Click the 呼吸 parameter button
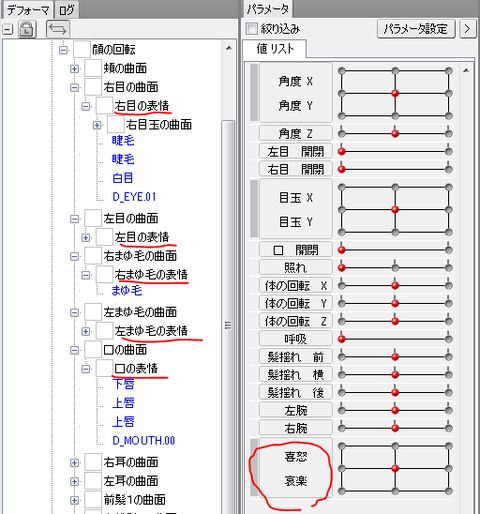 point(296,339)
